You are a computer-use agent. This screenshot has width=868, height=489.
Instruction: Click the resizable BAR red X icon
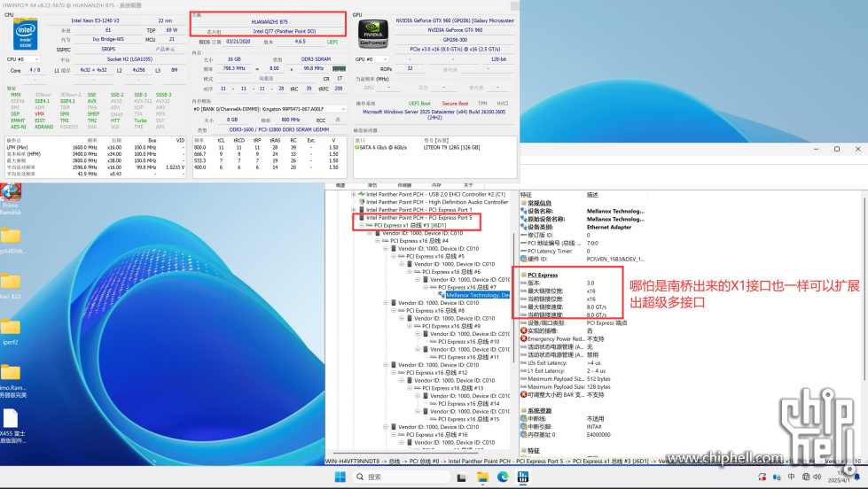(x=523, y=394)
